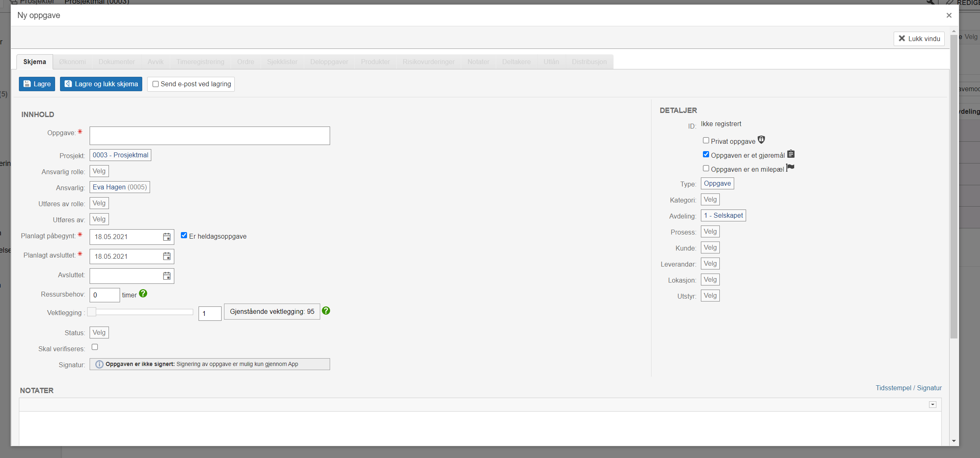Open calendar picker for Avsluttet date
The height and width of the screenshot is (458, 980).
click(x=166, y=276)
